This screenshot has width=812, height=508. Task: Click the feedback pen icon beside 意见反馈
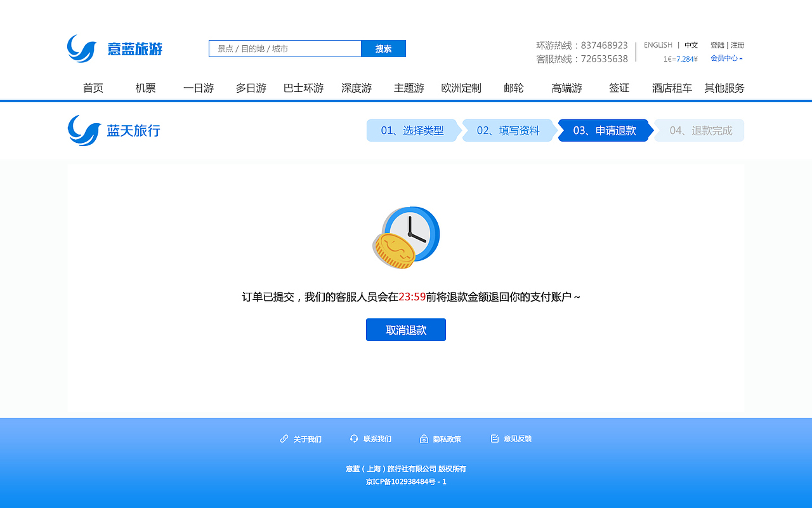[495, 438]
